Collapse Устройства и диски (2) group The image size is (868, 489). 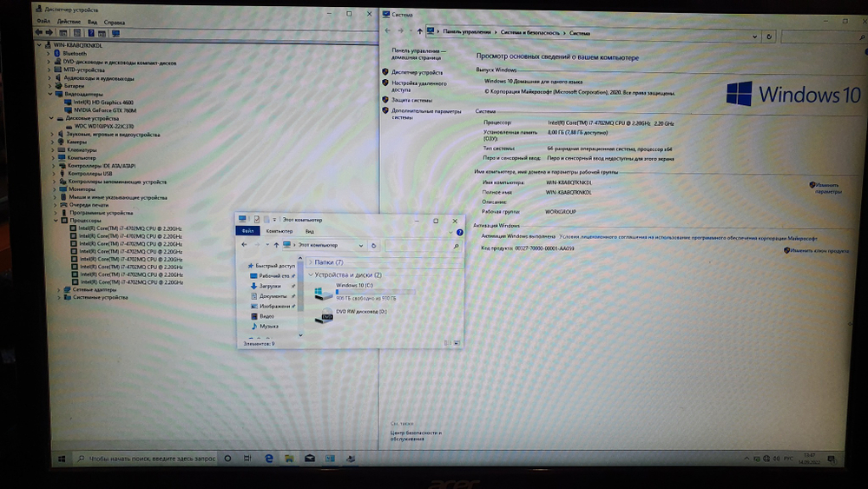[311, 274]
